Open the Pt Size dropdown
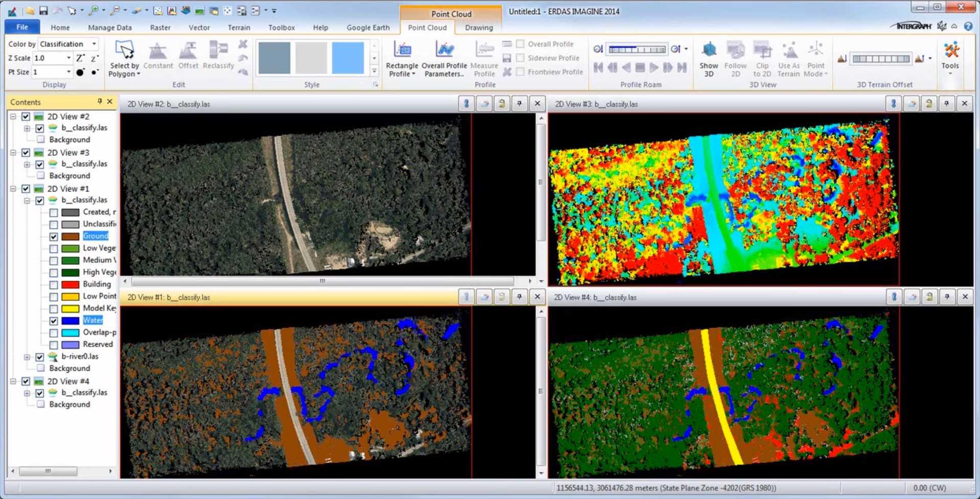Viewport: 980px width, 499px height. pyautogui.click(x=68, y=72)
